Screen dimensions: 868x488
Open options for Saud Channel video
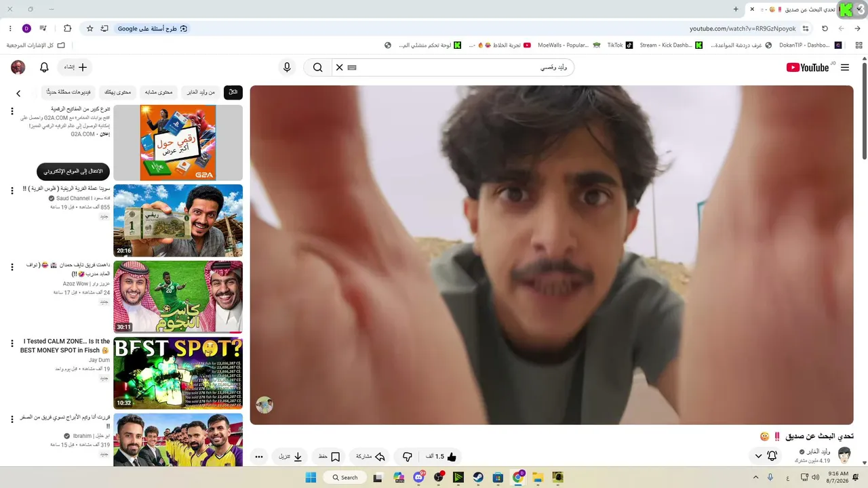pos(12,191)
